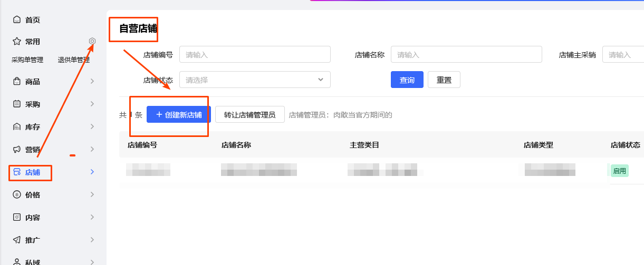Click the 内容 sidebar icon
This screenshot has height=265, width=644.
click(17, 218)
